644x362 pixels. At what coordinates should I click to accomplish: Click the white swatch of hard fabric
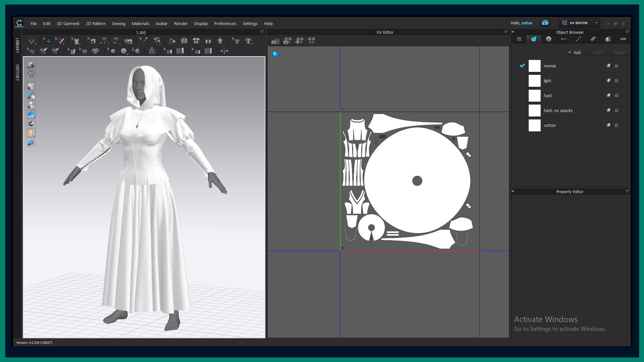point(535,96)
